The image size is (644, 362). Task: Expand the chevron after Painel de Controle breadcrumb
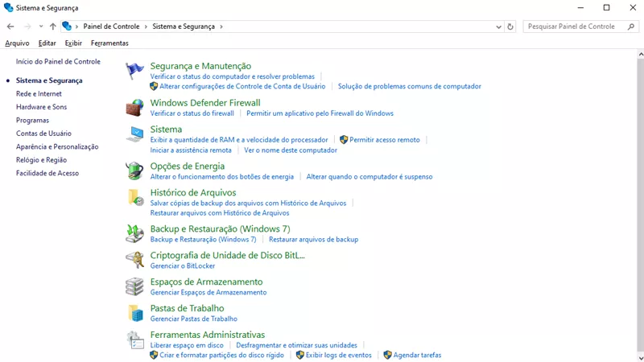click(146, 27)
